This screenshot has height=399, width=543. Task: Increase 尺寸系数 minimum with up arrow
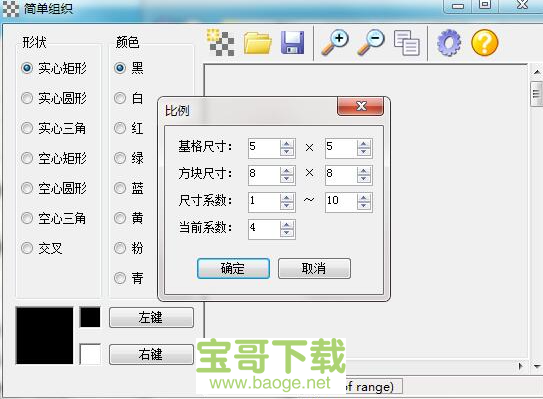(x=287, y=198)
